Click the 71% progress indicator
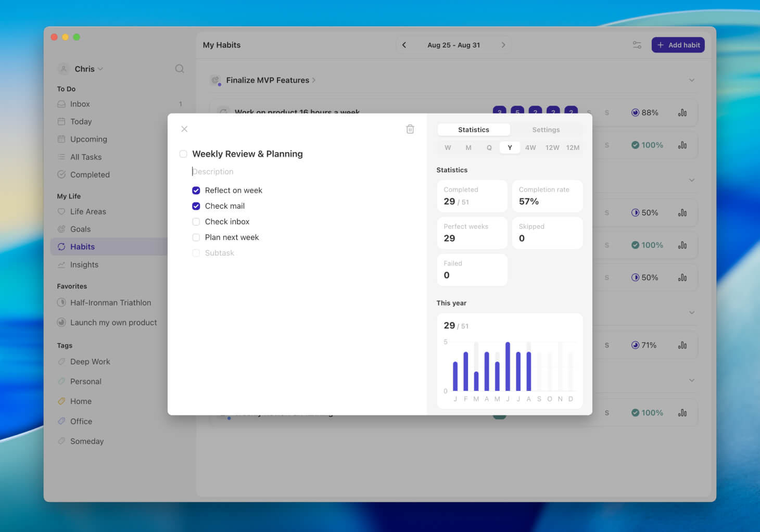760x532 pixels. pos(644,345)
